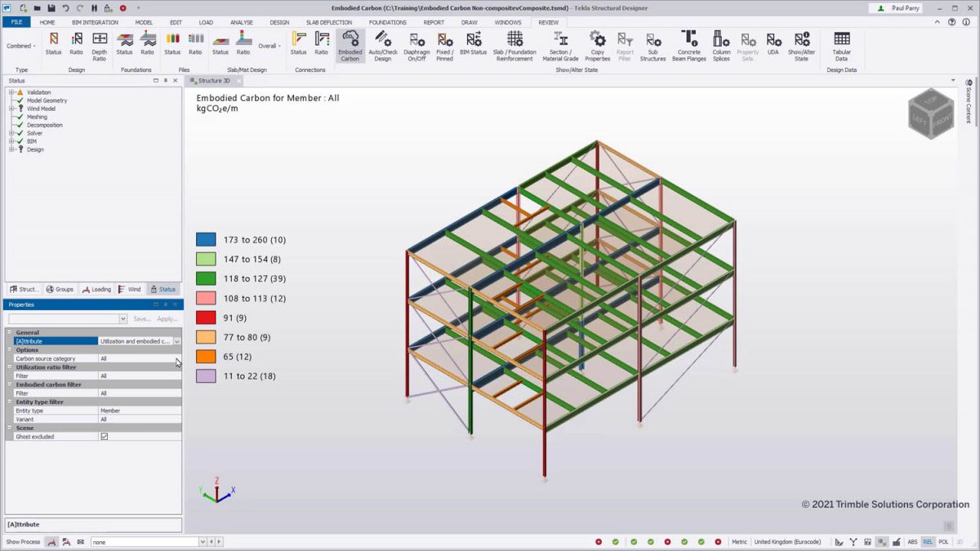
Task: Select the Concrete Beam Flanges tool
Action: pos(688,47)
